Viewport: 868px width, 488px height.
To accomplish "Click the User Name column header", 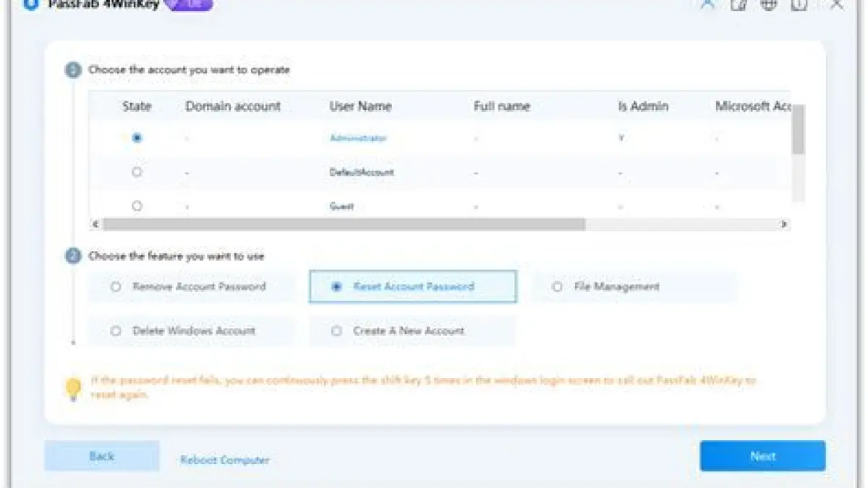I will coord(360,106).
